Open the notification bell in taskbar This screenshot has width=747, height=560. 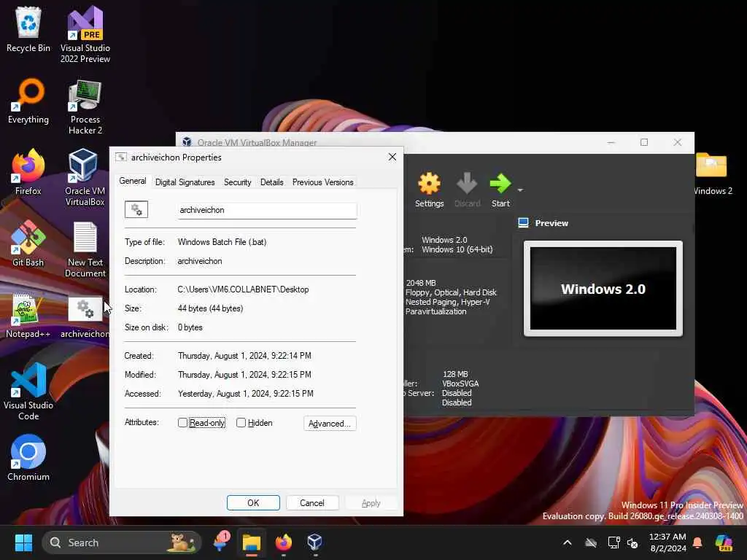(x=697, y=542)
